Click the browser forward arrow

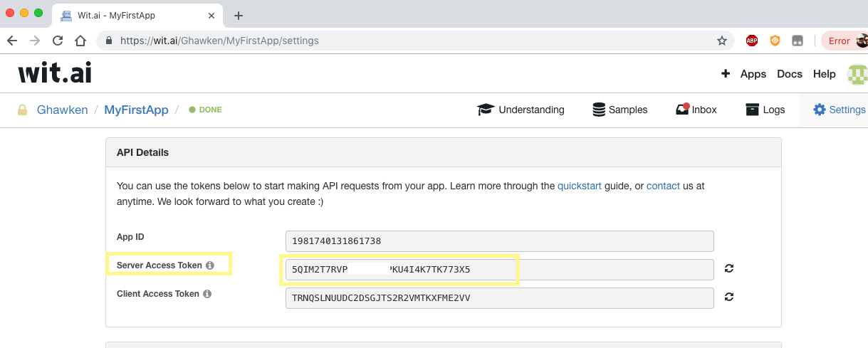[35, 41]
